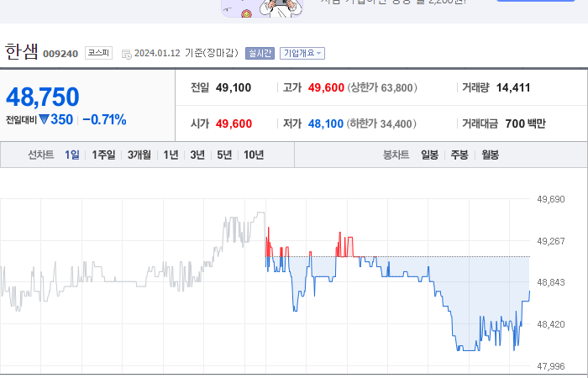Click the chart axis label 47,996
The width and height of the screenshot is (588, 378).
[551, 366]
